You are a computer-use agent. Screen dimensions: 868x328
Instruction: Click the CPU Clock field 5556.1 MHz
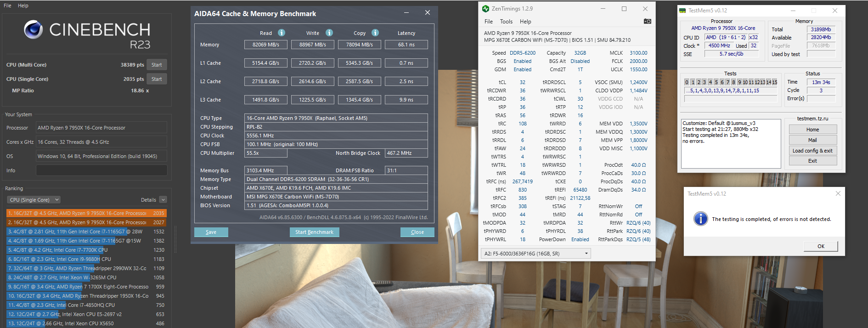tap(336, 136)
